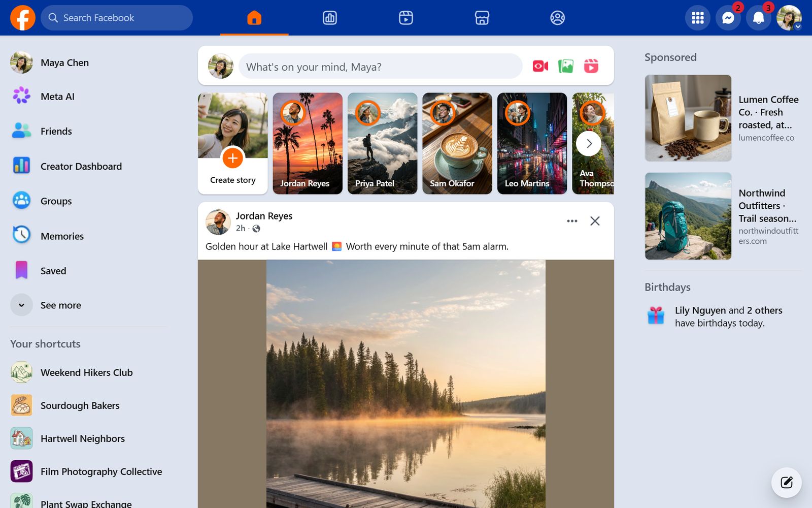Viewport: 812px width, 508px height.
Task: Open Friends in the left sidebar
Action: 89,131
